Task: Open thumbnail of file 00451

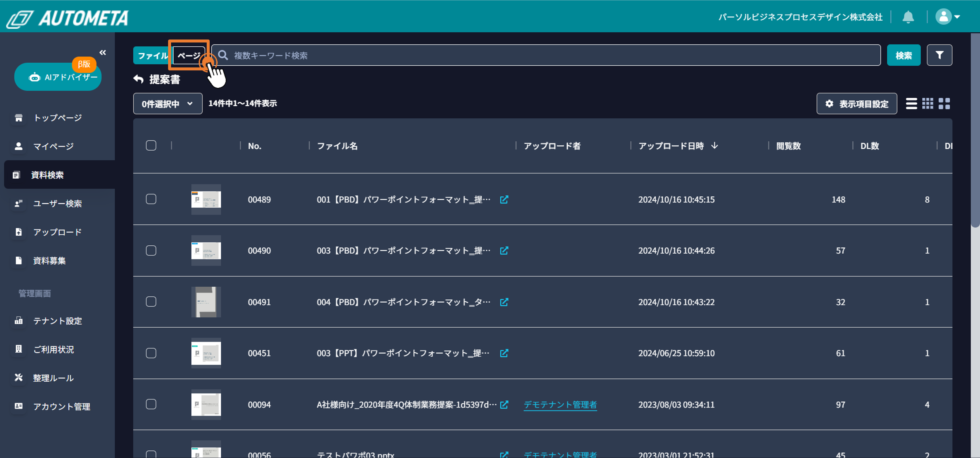Action: pyautogui.click(x=206, y=353)
